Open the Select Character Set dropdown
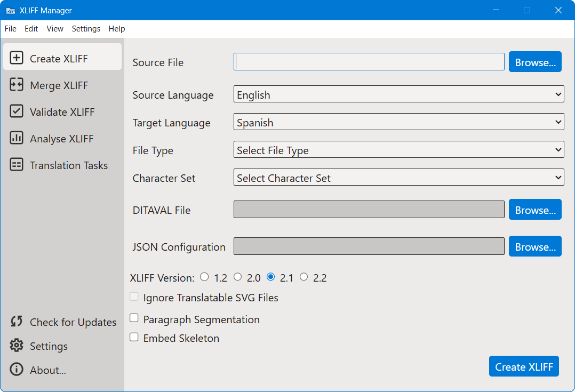 [x=398, y=177]
